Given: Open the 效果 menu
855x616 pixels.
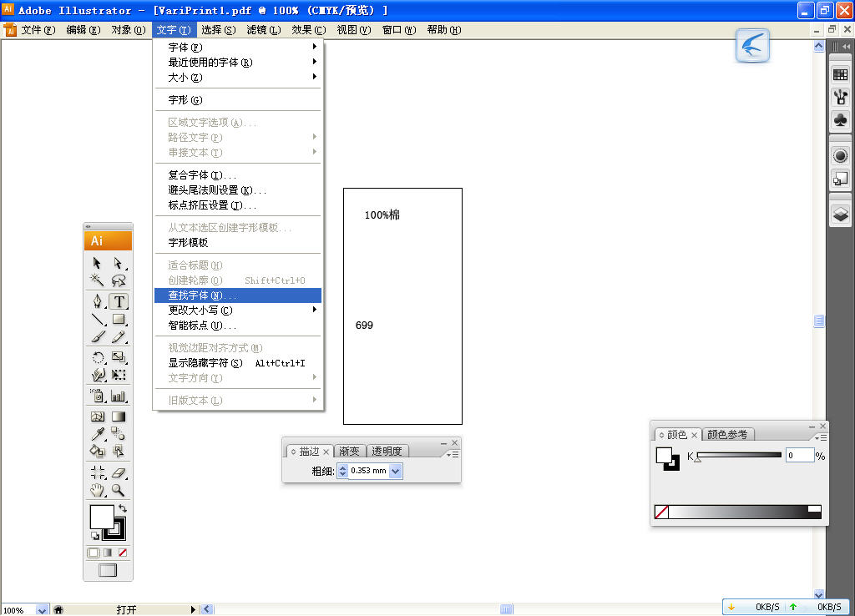Looking at the screenshot, I should pyautogui.click(x=308, y=30).
